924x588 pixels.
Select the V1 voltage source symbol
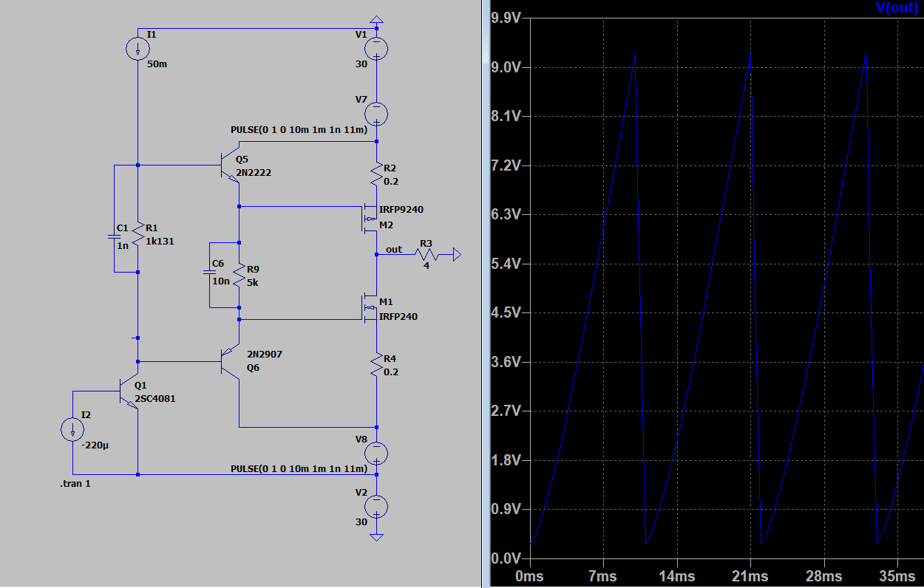point(376,49)
